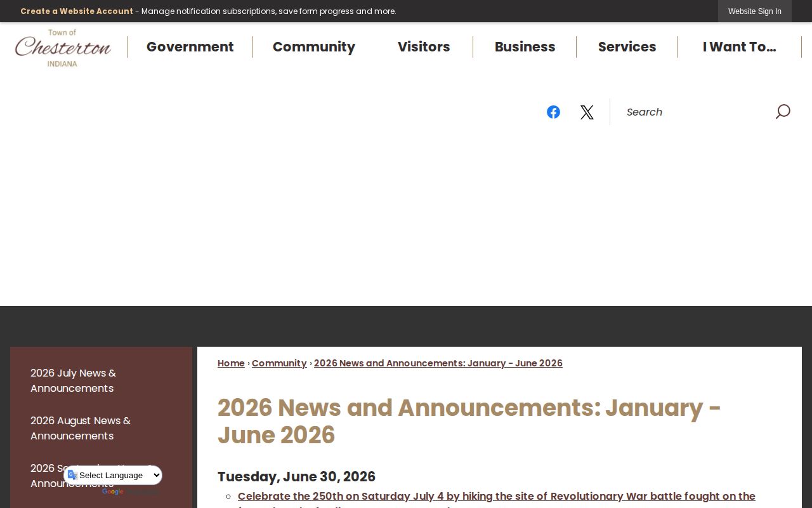Viewport: 812px width, 508px height.
Task: Open 2026 August News & Announcements sidebar item
Action: pos(101,428)
